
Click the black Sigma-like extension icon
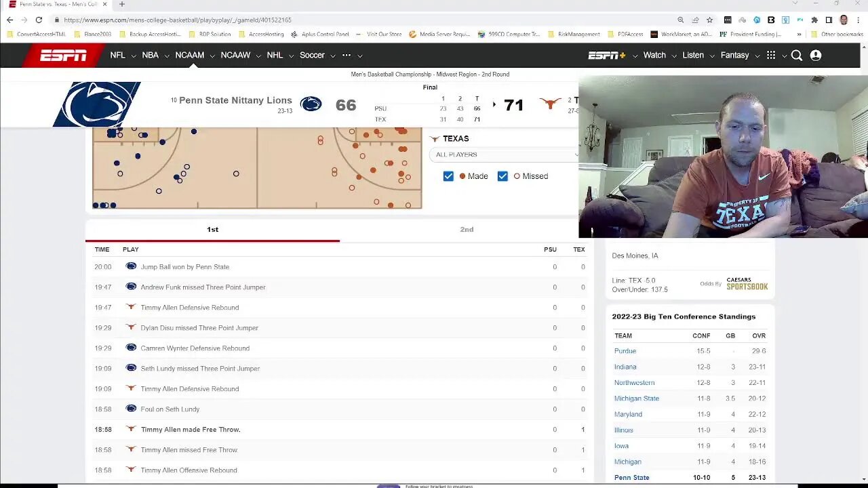pyautogui.click(x=771, y=20)
